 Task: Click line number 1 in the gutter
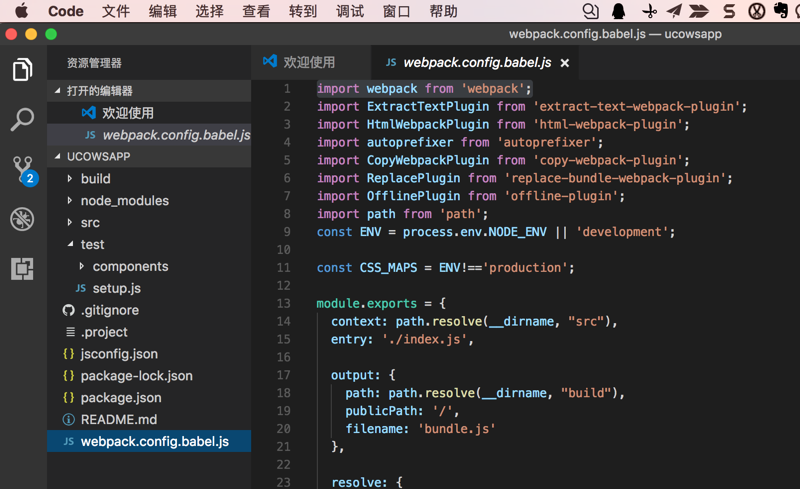coord(287,89)
